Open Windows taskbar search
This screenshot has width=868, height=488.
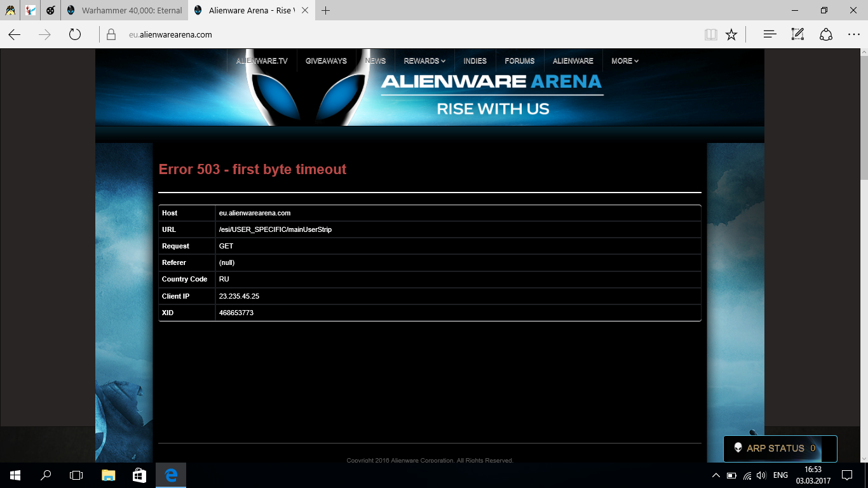(x=46, y=475)
